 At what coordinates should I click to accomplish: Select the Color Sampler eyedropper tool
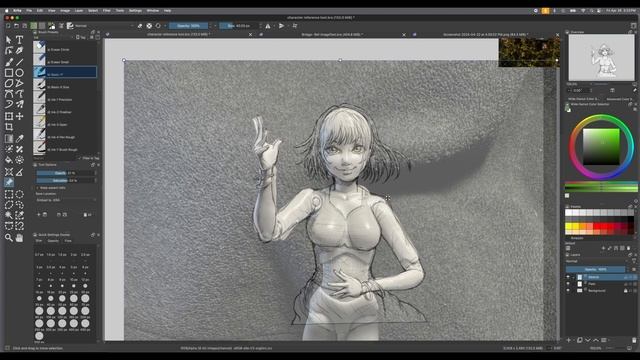coord(19,139)
